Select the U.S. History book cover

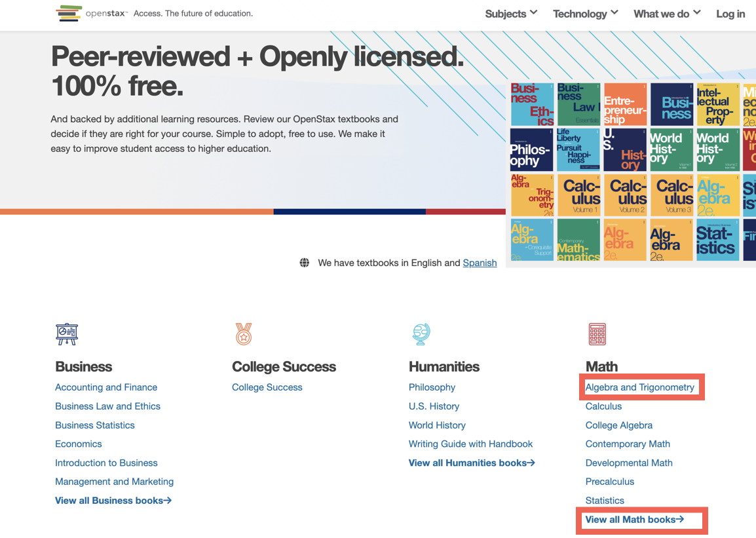click(625, 149)
